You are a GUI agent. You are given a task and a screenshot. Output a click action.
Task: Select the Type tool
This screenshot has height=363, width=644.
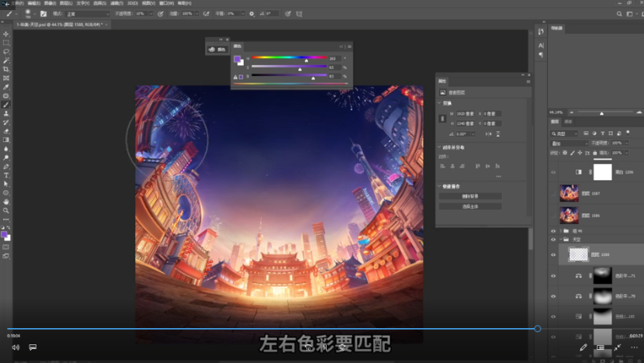point(5,175)
